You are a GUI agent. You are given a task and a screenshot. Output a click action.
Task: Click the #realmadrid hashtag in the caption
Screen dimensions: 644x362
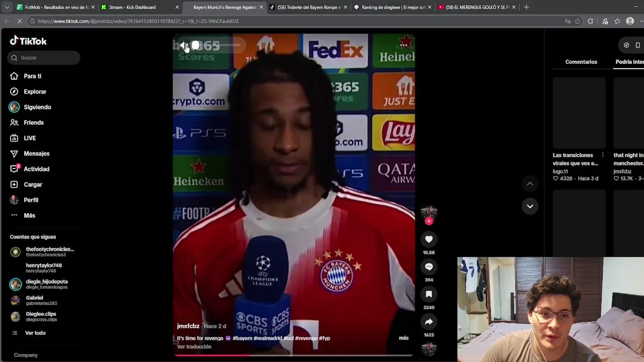(x=268, y=338)
